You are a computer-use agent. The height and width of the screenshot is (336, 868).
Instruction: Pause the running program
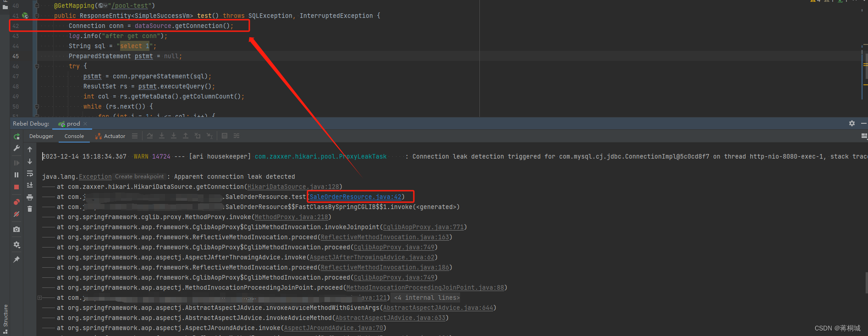[x=16, y=175]
